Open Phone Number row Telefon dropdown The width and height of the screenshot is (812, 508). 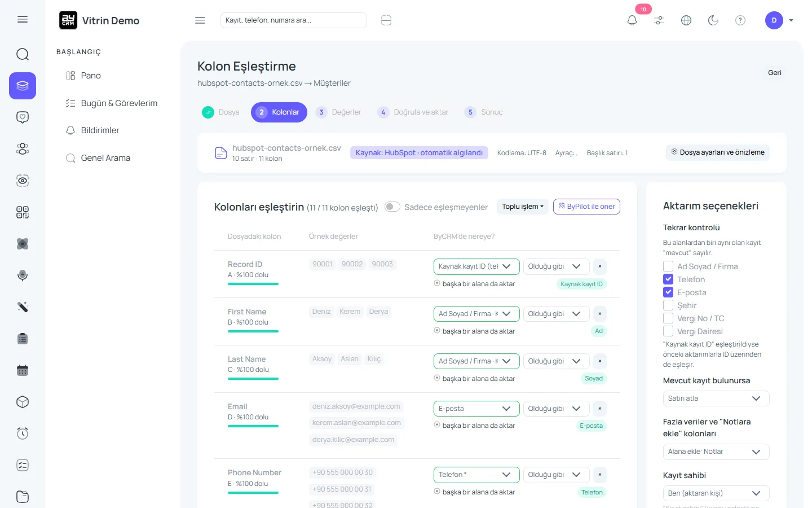476,475
